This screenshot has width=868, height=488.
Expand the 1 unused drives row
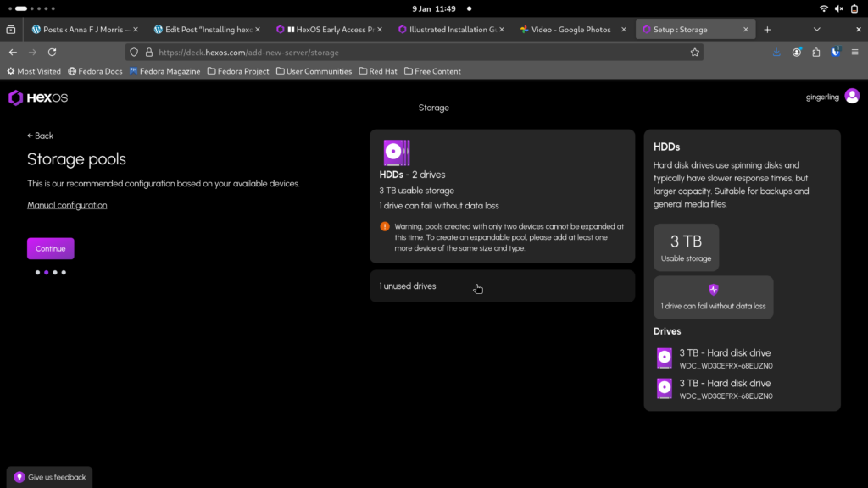(502, 286)
